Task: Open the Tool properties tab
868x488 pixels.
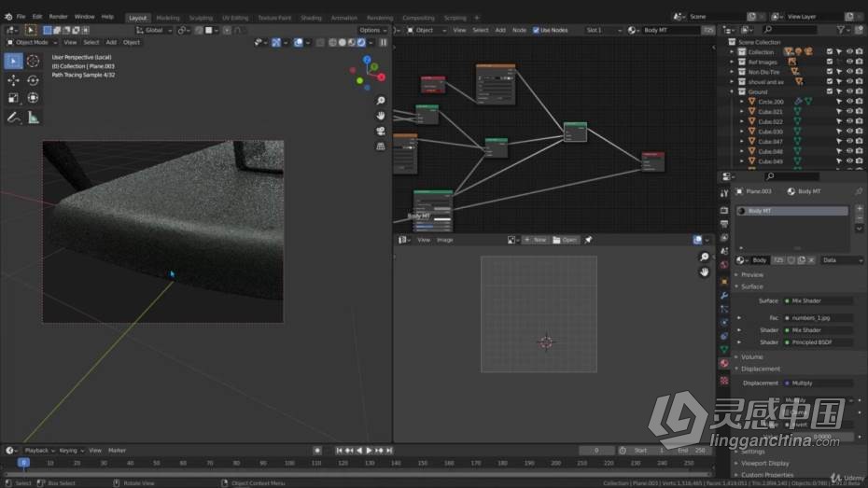Action: click(724, 194)
